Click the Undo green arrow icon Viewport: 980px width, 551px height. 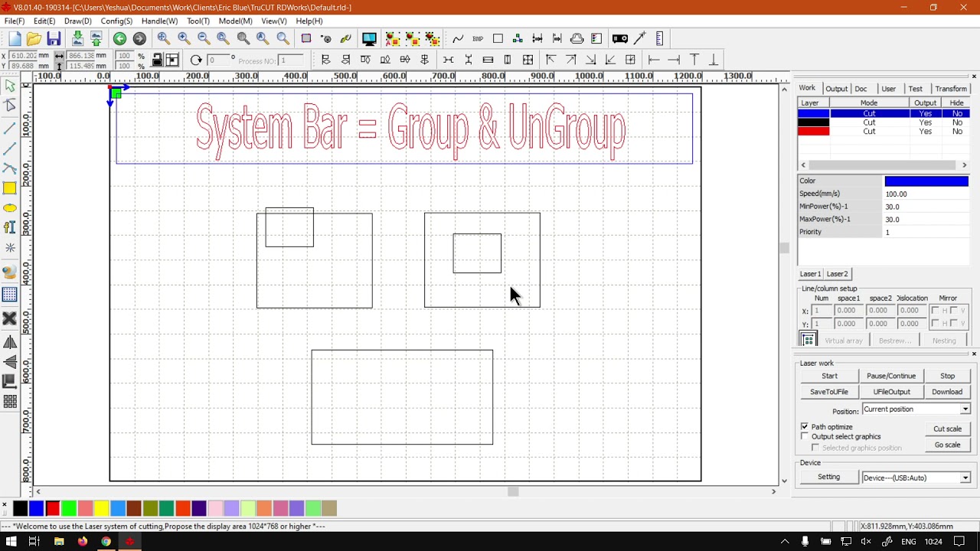click(119, 39)
